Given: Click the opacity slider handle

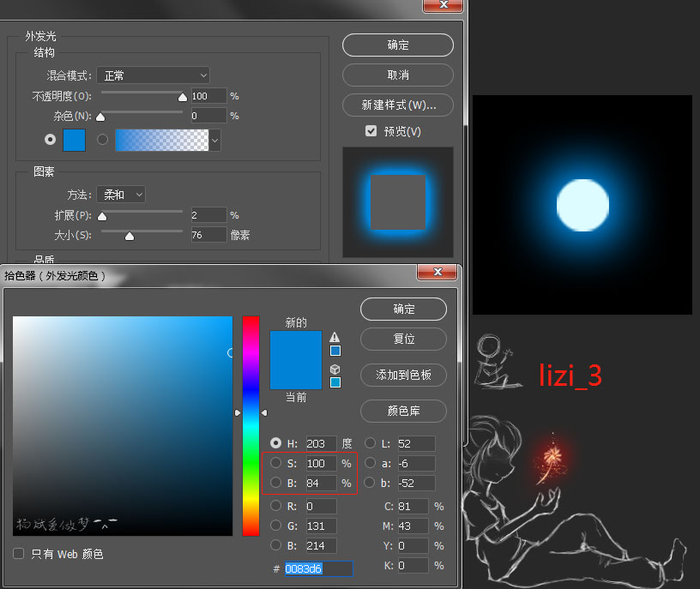Looking at the screenshot, I should tap(182, 98).
